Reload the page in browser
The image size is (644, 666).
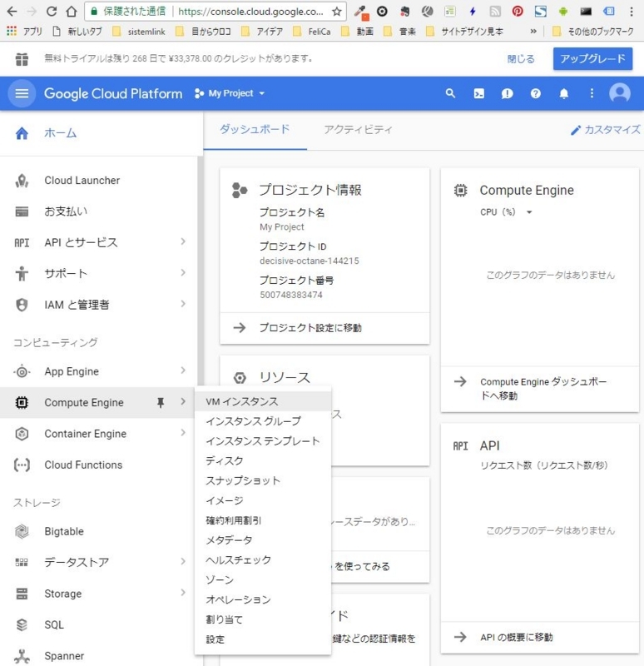click(x=52, y=12)
